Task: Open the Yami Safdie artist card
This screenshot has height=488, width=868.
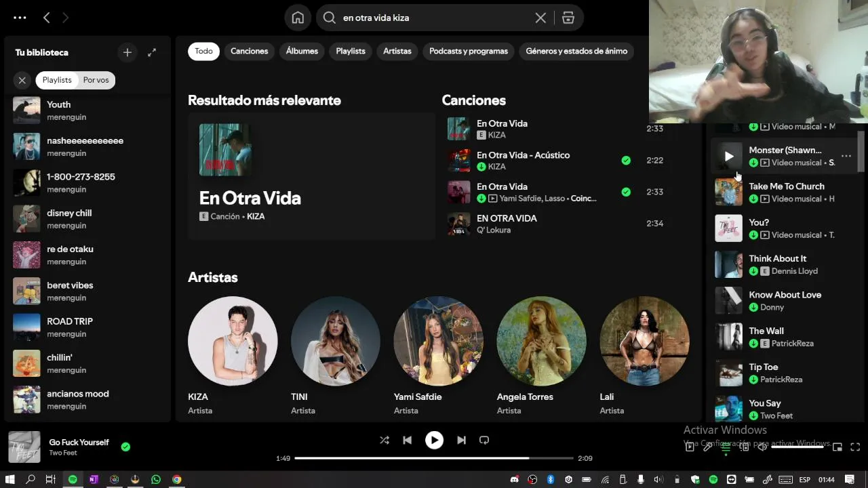Action: 439,356
